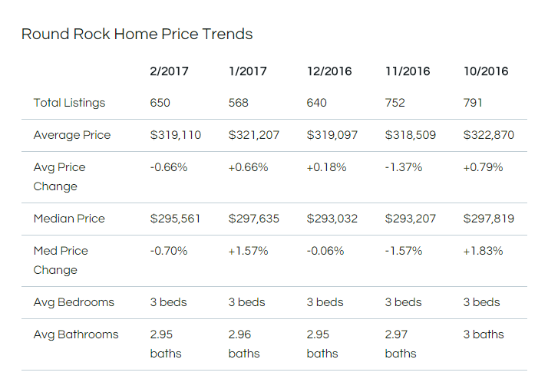
Task: Click the Avg Bedrooms row label
Action: pyautogui.click(x=74, y=302)
